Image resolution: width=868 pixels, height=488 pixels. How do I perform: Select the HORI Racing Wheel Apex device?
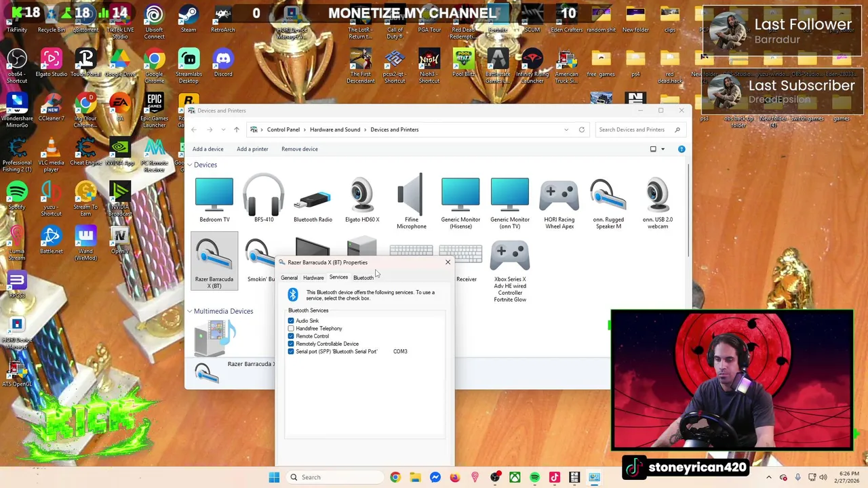pos(559,205)
